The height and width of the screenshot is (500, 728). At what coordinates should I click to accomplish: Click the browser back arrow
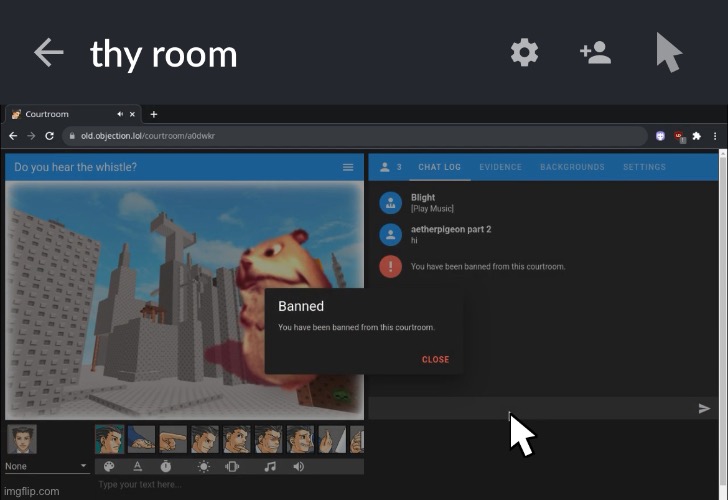coord(13,136)
